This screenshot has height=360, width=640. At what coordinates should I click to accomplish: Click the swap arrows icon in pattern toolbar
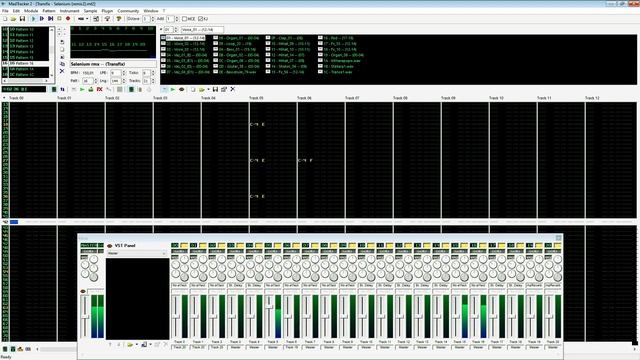tap(62, 89)
